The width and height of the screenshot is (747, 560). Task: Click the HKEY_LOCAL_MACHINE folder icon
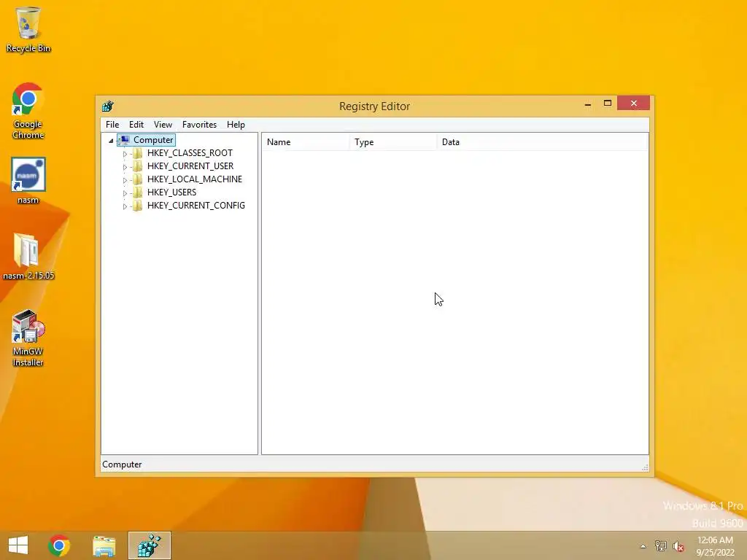tap(137, 179)
